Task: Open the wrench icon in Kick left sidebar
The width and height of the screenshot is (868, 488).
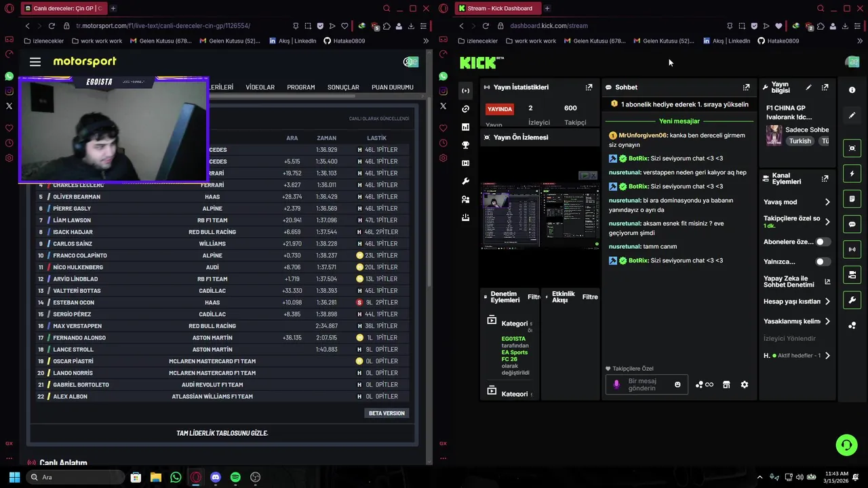Action: pyautogui.click(x=465, y=182)
